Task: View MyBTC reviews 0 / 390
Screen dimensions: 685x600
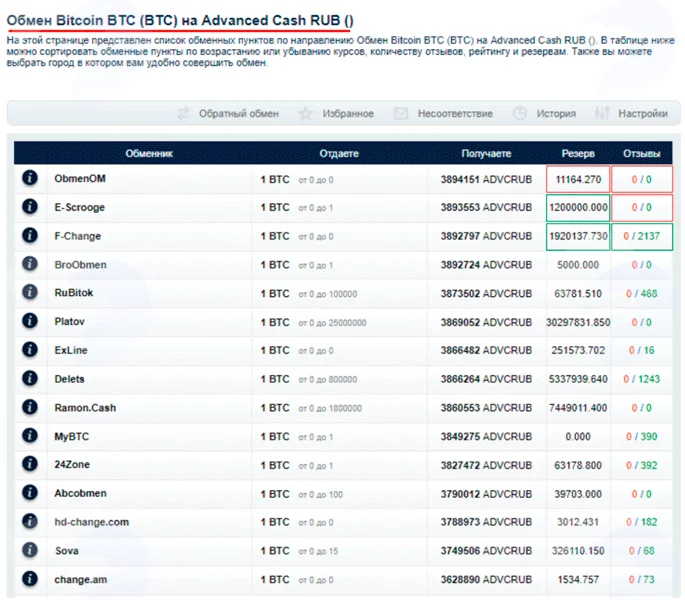Action: pos(641,437)
